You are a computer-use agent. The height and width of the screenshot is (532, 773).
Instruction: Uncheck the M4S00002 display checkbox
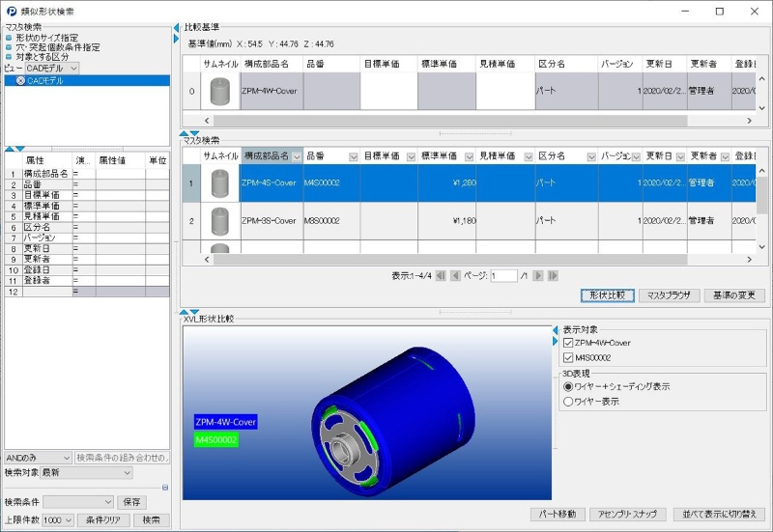[568, 357]
